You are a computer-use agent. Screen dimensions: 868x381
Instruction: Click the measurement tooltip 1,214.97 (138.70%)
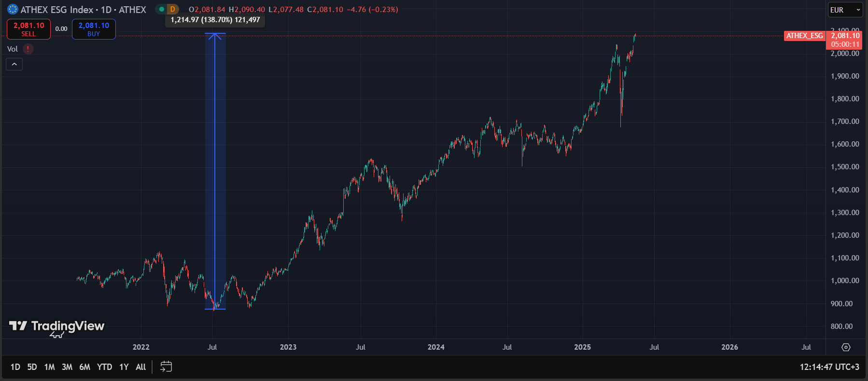pos(215,20)
